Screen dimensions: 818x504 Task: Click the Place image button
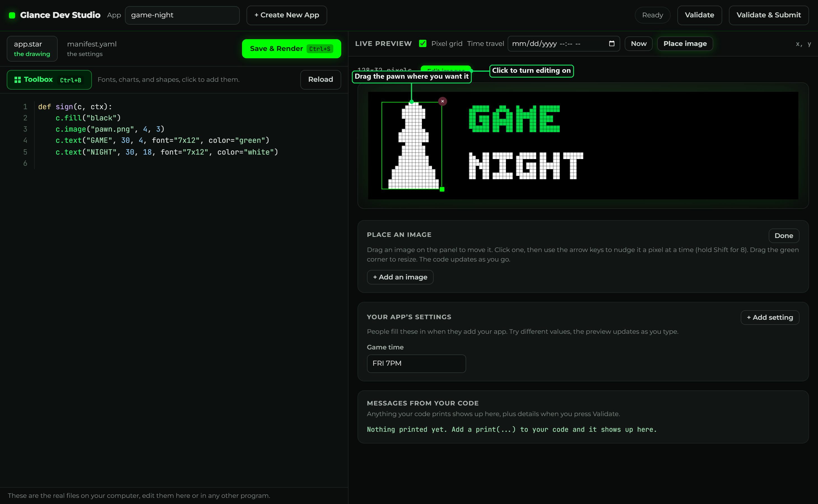pos(685,44)
